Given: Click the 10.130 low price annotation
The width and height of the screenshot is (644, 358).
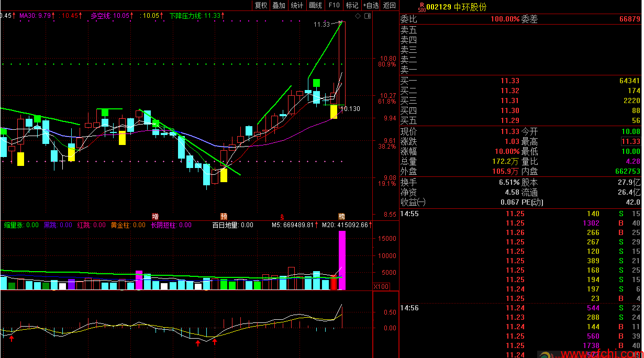Looking at the screenshot, I should click(351, 109).
